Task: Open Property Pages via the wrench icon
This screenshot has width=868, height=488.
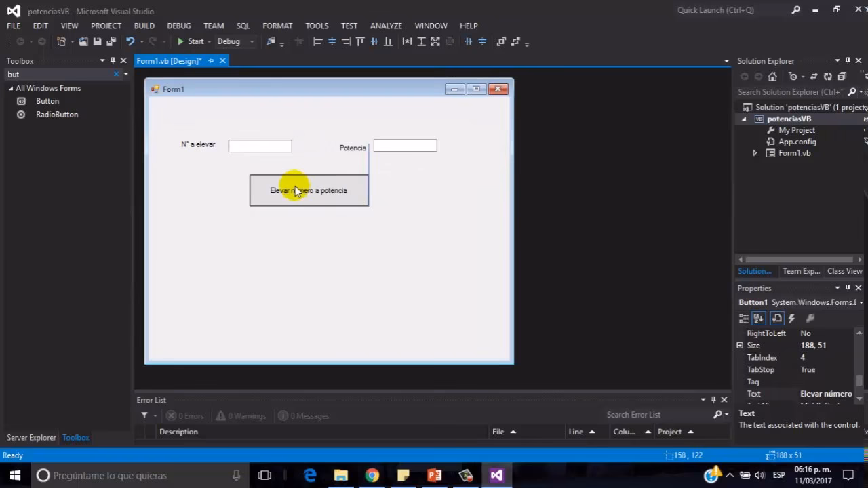Action: 810,318
